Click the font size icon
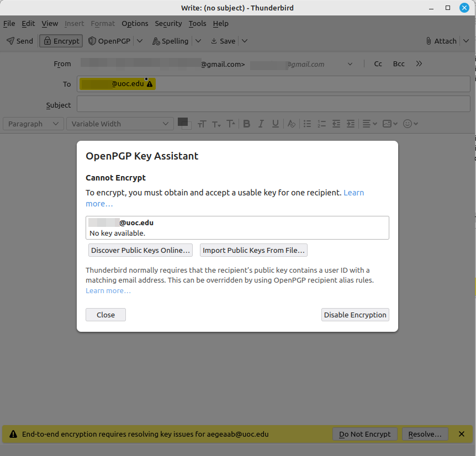476x456 pixels. (x=202, y=124)
